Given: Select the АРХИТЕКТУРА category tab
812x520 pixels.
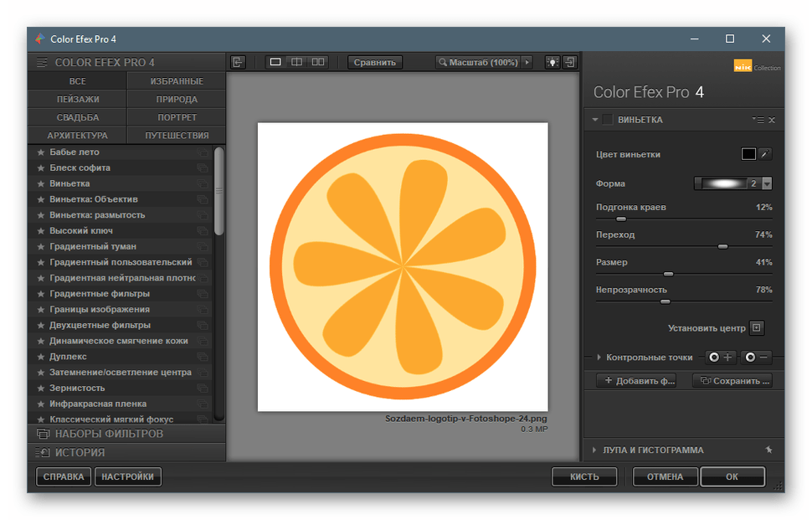Looking at the screenshot, I should (x=77, y=135).
